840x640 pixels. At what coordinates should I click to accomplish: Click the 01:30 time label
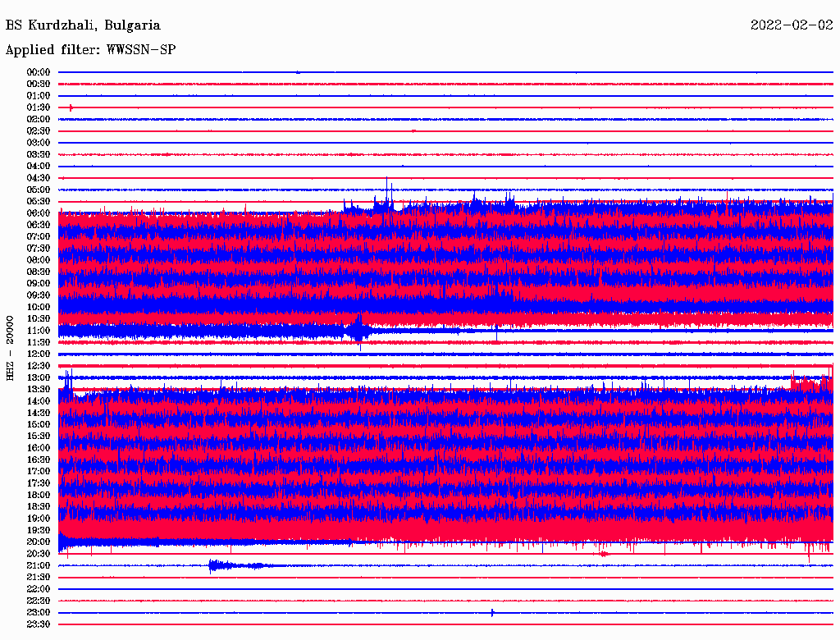click(39, 107)
